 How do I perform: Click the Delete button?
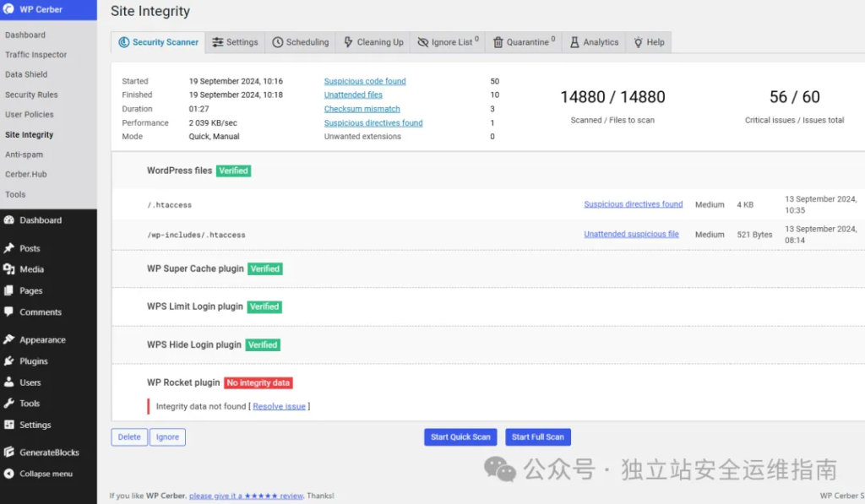click(x=129, y=436)
